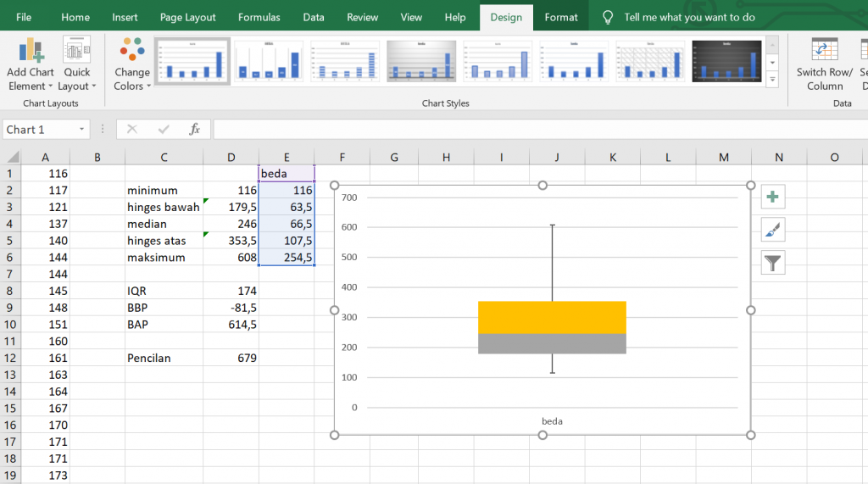Select the first chart style thumbnail
868x484 pixels.
(192, 61)
